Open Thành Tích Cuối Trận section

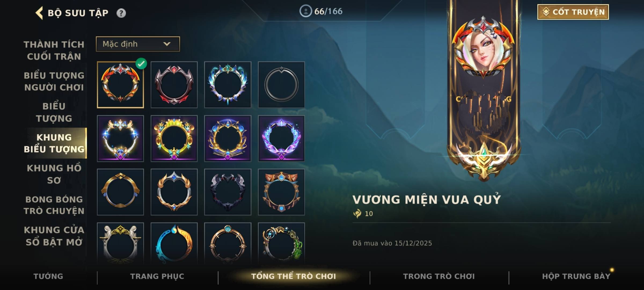click(x=54, y=50)
